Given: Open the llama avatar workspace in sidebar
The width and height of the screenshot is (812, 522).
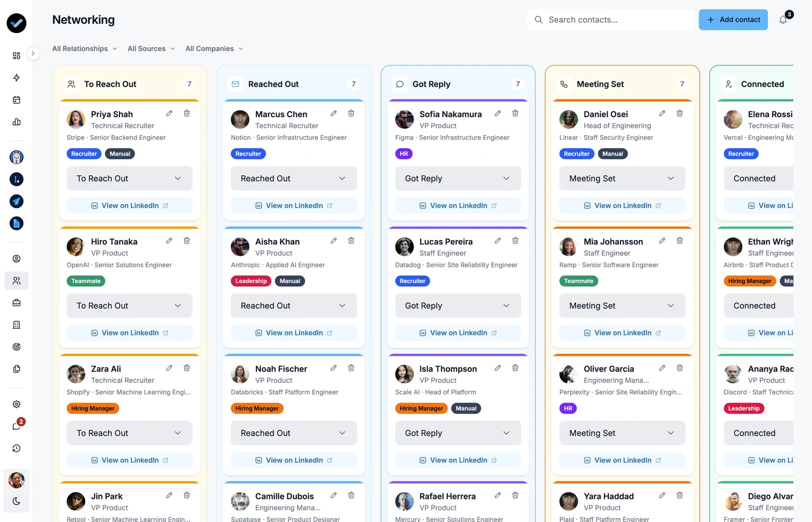Looking at the screenshot, I should pyautogui.click(x=16, y=157).
